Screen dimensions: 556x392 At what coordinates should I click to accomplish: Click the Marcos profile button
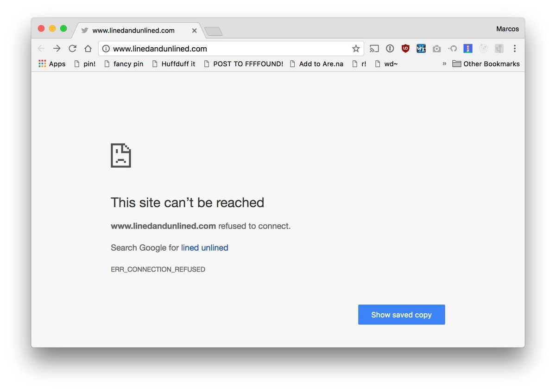point(507,29)
